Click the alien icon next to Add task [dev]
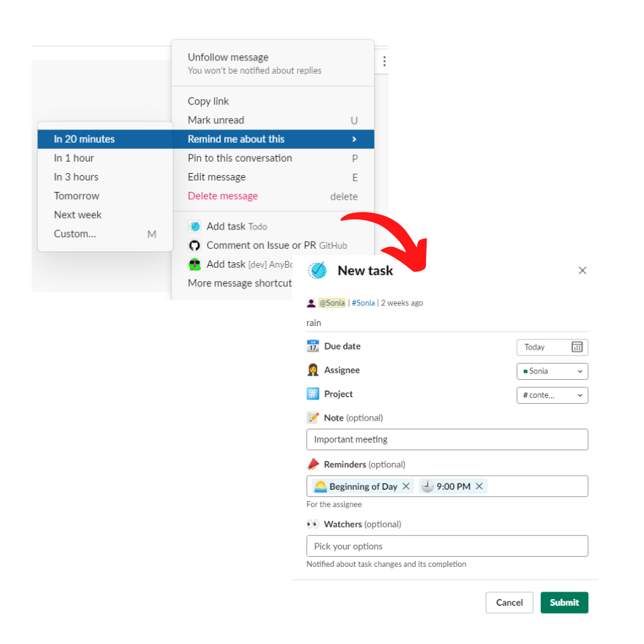This screenshot has height=644, width=644. click(x=195, y=264)
